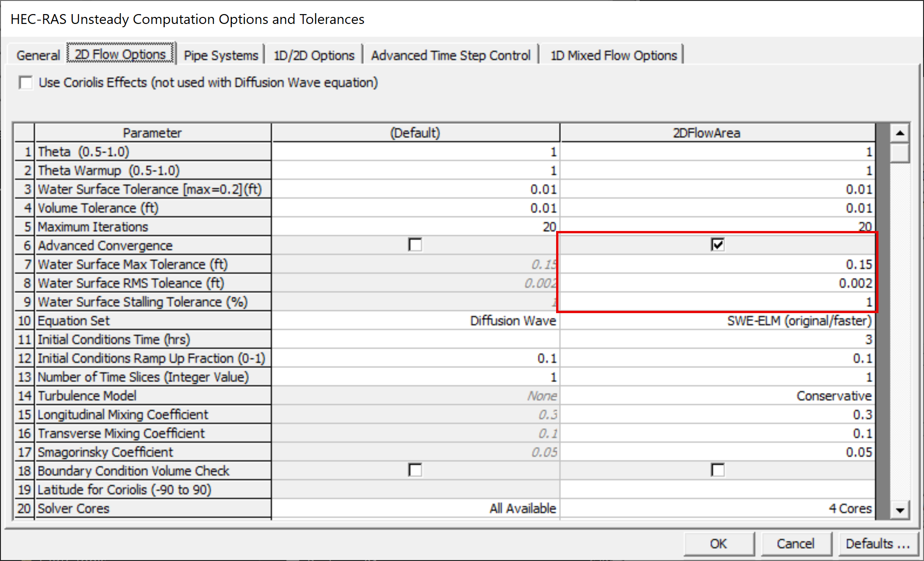Click Transverse Mixing Coefficient 0.1 for 2DFlowArea
Viewport: 924px width, 561px height.
click(x=718, y=433)
